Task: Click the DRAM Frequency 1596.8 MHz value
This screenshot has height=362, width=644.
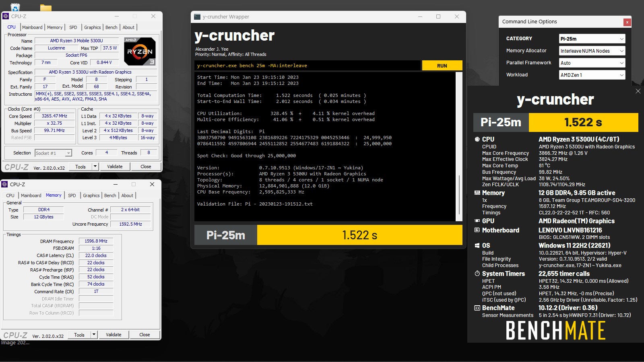Action: coord(96,241)
